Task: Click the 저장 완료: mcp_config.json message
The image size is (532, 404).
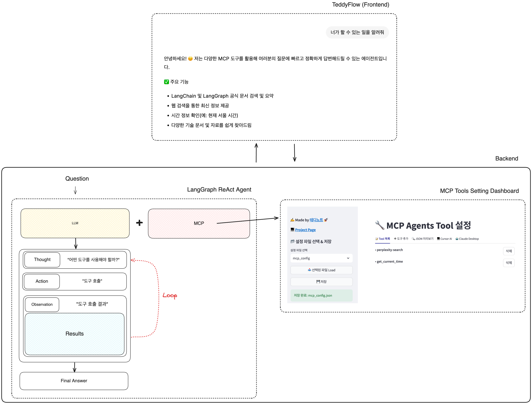Action: click(x=313, y=295)
